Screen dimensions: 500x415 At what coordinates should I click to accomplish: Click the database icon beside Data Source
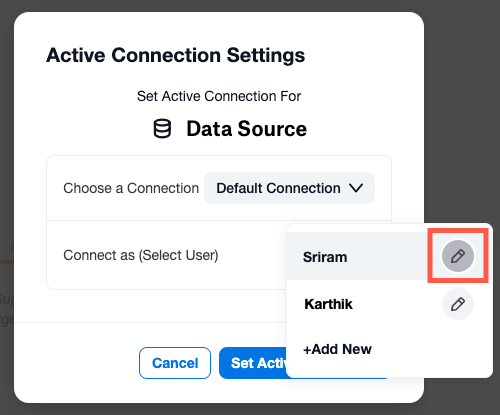click(x=162, y=129)
